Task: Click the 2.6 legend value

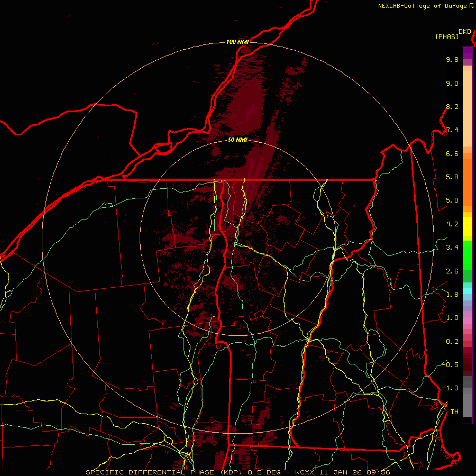Action: tap(452, 271)
